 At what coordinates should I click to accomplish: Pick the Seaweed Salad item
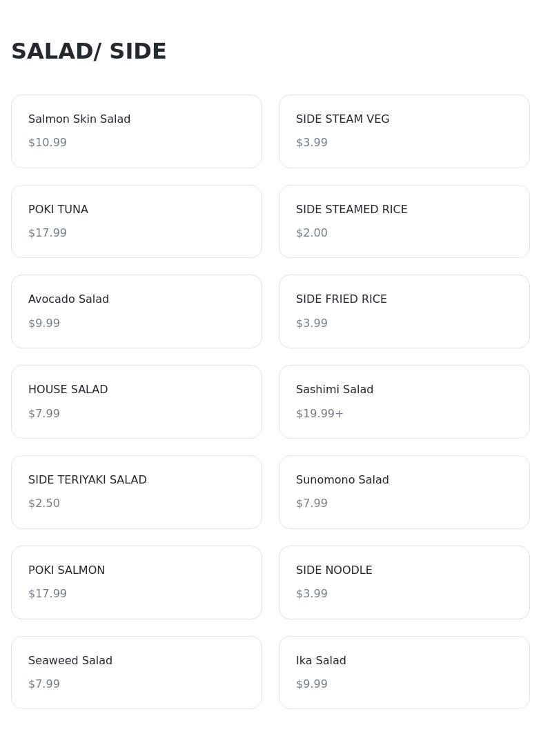pos(136,673)
